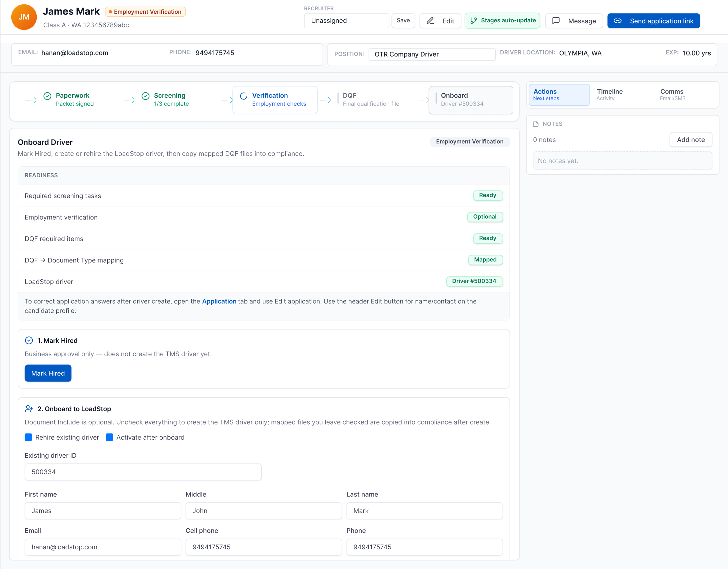728x569 pixels.
Task: Switch to the Timeline Activity tab
Action: 622,95
